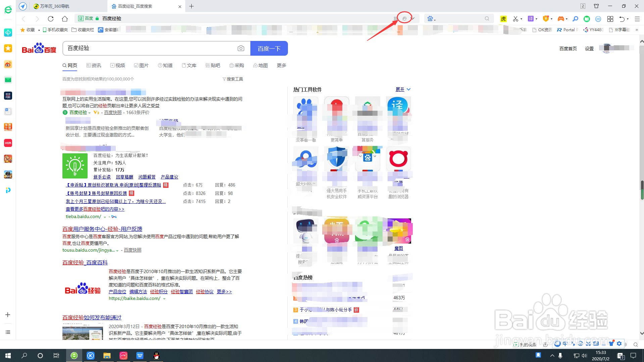Click the 搜索工具 filter link
Image resolution: width=644 pixels, height=362 pixels.
point(233,79)
